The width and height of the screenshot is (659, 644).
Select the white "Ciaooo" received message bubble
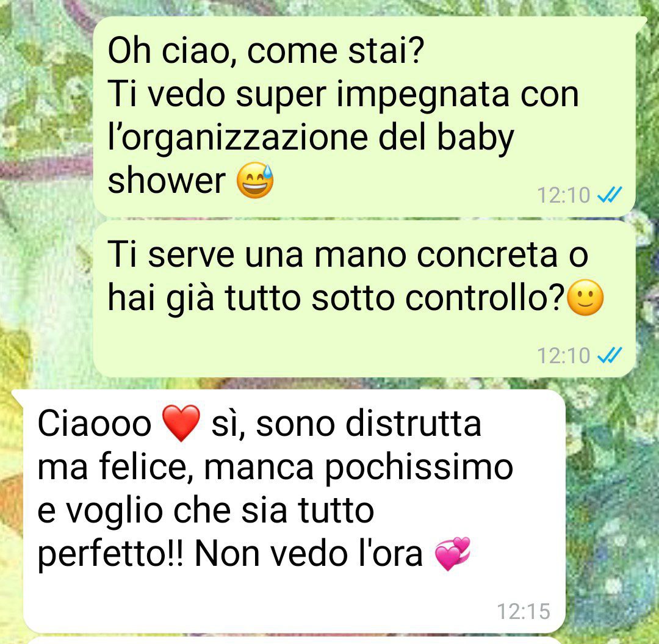(294, 511)
